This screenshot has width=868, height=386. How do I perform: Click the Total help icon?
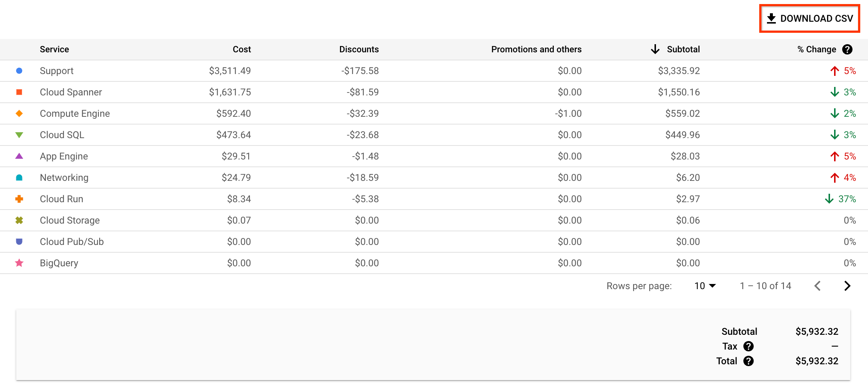(749, 361)
